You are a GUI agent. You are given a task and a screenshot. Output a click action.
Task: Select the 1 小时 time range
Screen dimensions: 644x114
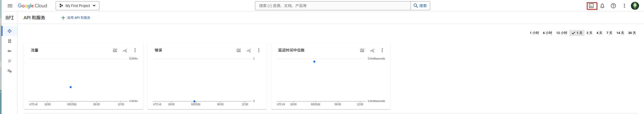(x=534, y=33)
